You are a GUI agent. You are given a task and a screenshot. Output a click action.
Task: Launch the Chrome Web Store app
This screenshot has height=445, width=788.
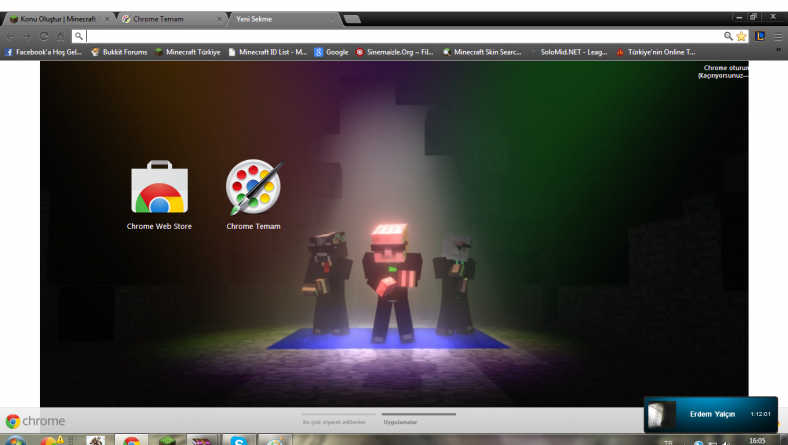[159, 195]
